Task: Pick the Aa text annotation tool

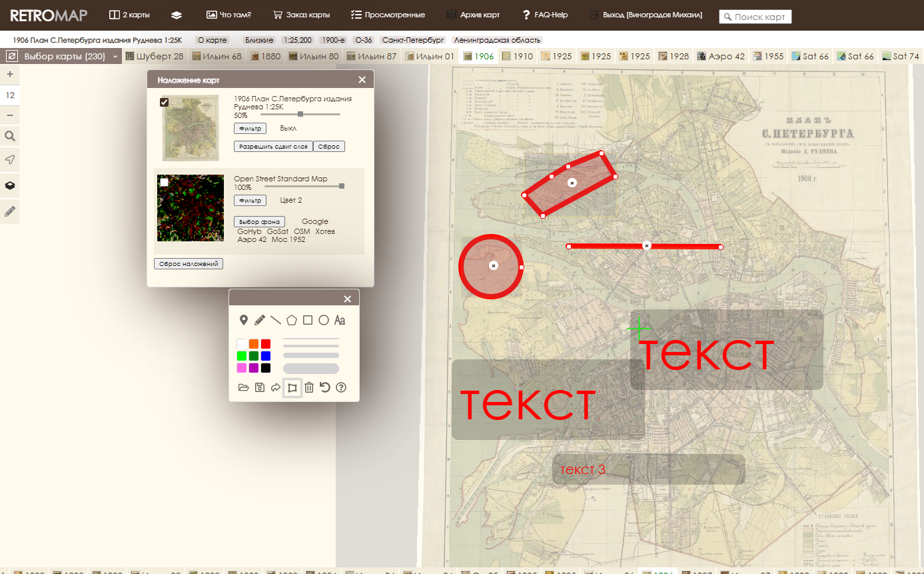Action: [340, 320]
